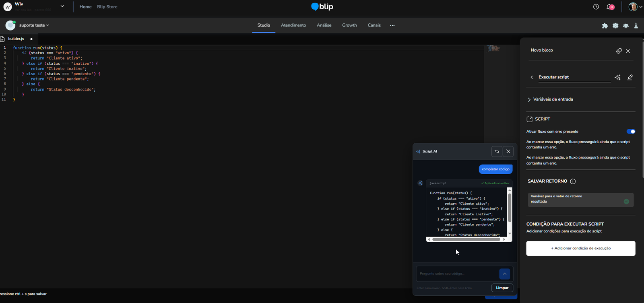Image resolution: width=644 pixels, height=303 pixels.
Task: Toggle Ativar fluxo com erro presente switch
Action: tap(631, 132)
